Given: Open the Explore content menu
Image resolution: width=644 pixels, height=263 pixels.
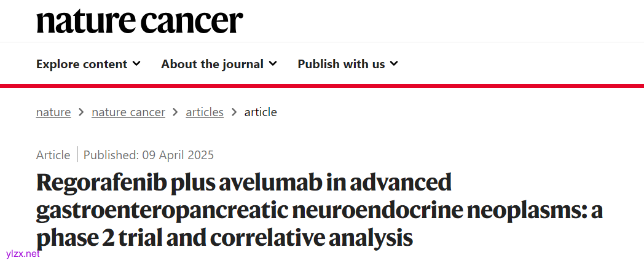Looking at the screenshot, I should (x=82, y=64).
